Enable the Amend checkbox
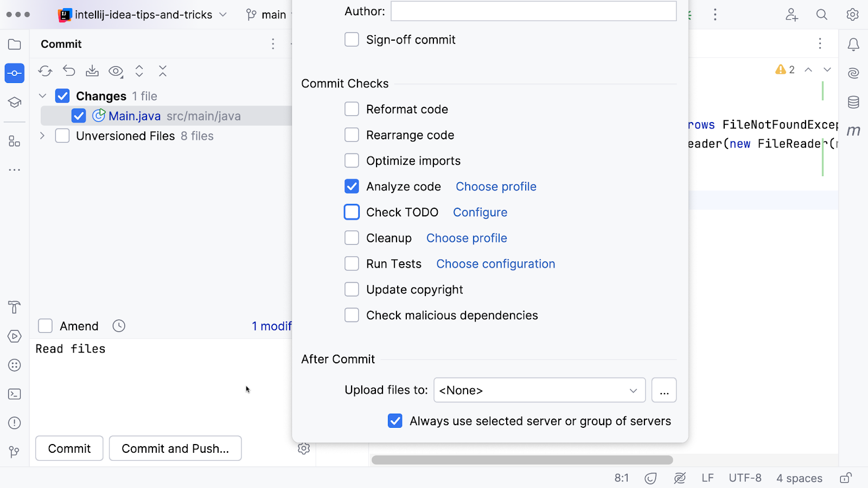Screen dimensions: 868x488 [x=46, y=326]
